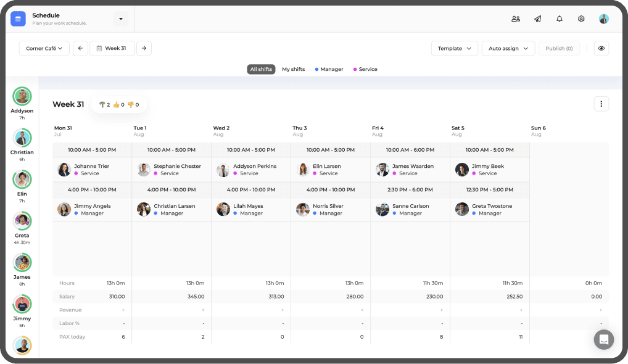Click the Publish (0) button
The image size is (628, 364).
(x=559, y=49)
